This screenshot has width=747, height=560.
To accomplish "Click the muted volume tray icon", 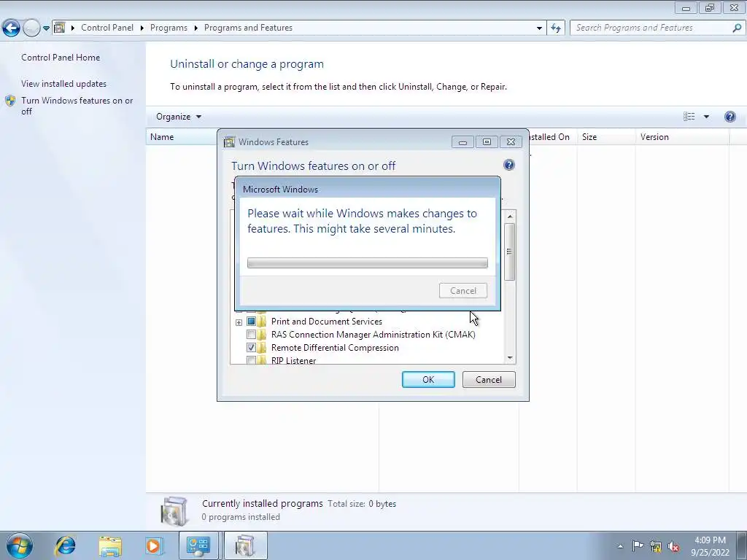I will 673,546.
